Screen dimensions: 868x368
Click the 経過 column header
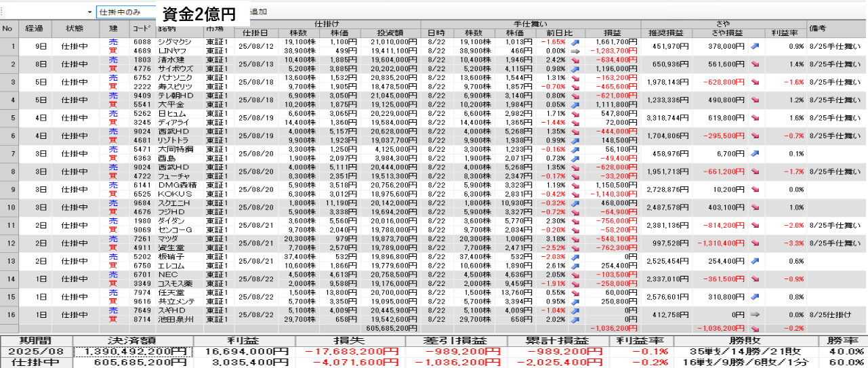coord(34,28)
